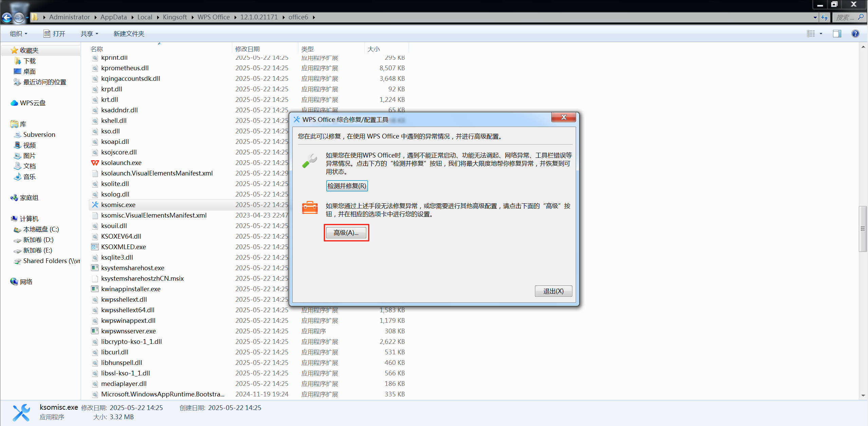Select kprometheus.dll file
The image size is (868, 426).
coord(125,68)
